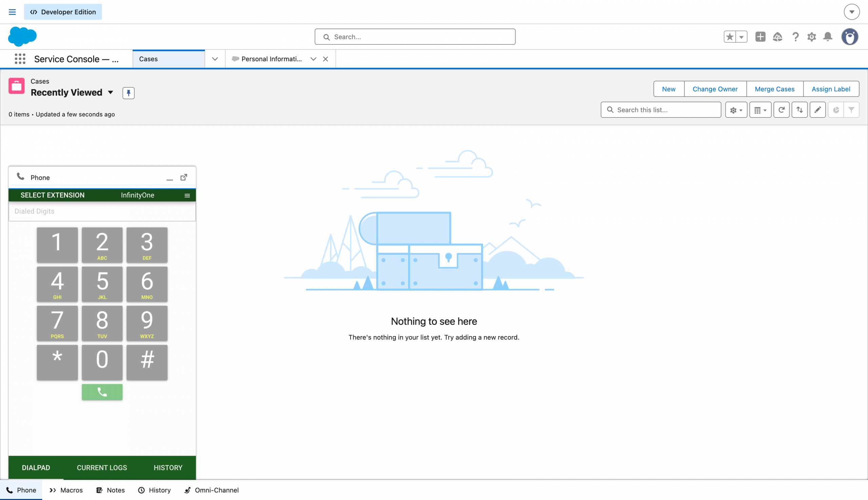Screen dimensions: 868x500
Task: Focus the Search this list field
Action: pyautogui.click(x=661, y=110)
